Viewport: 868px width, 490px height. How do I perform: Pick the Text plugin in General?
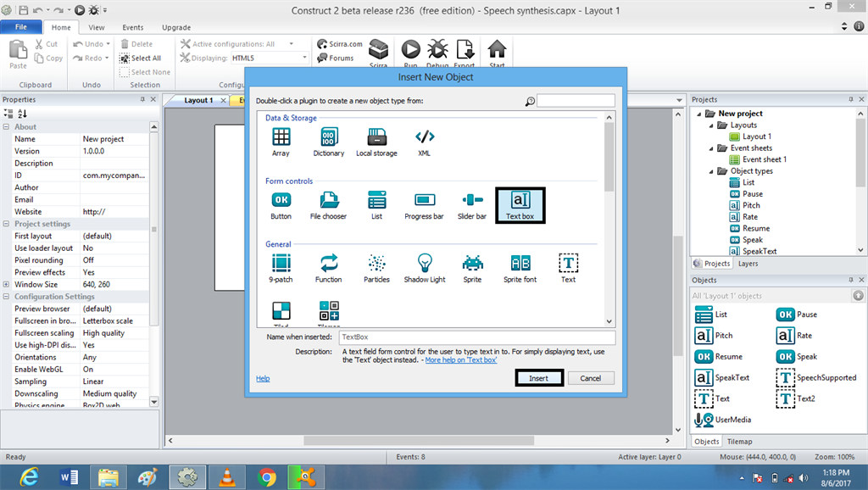pyautogui.click(x=568, y=269)
